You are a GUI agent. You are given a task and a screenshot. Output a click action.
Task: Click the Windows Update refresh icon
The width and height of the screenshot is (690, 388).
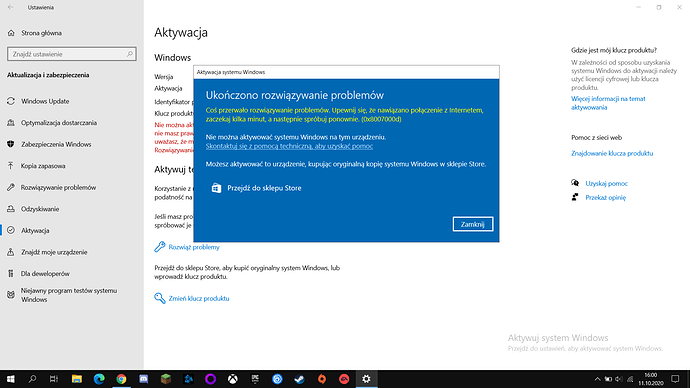coord(11,101)
